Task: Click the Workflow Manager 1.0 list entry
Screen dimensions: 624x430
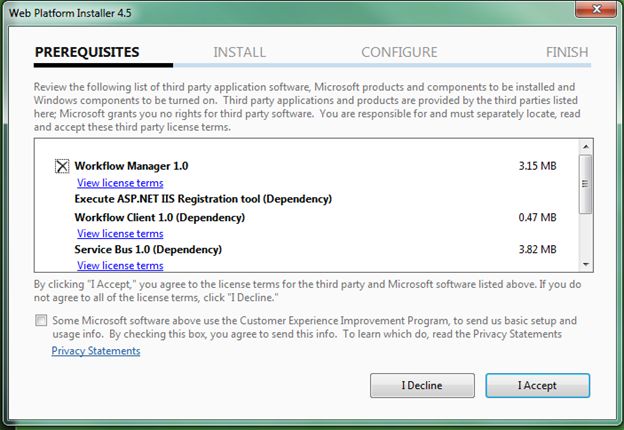Action: click(131, 166)
